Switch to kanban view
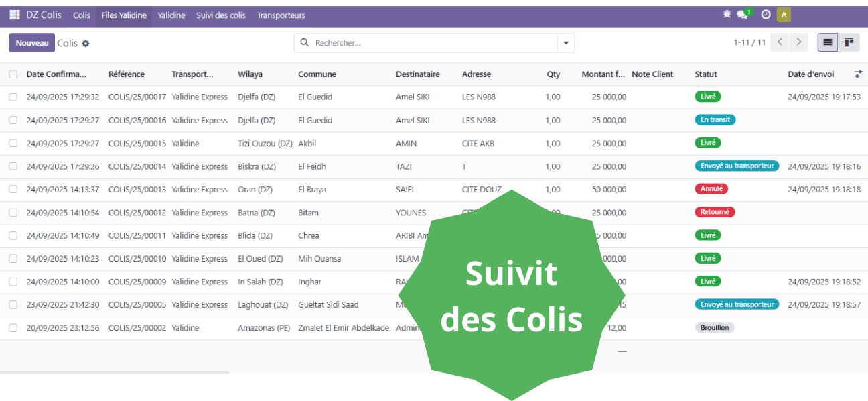Screen dimensions: 868x401 coord(849,42)
